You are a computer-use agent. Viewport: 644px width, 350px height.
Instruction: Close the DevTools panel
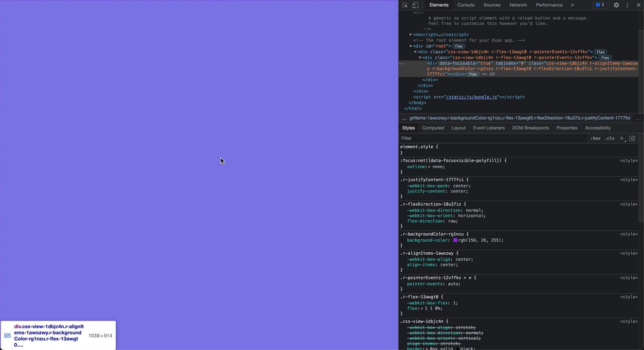pyautogui.click(x=639, y=5)
